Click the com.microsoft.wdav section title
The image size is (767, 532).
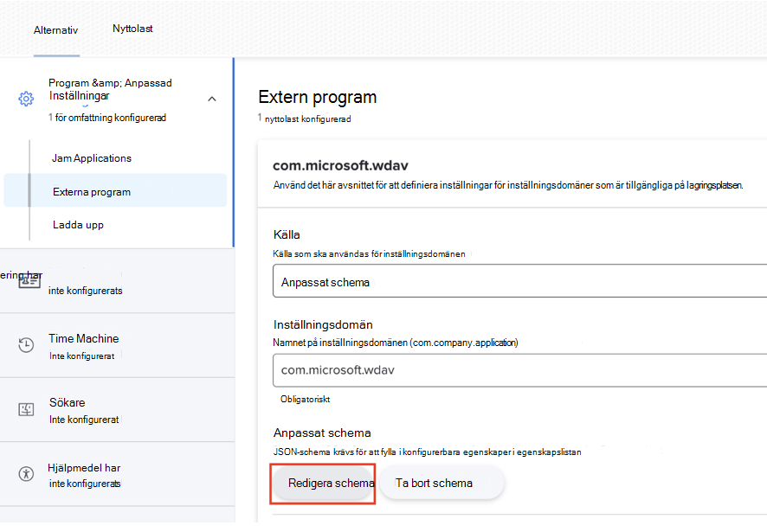(340, 166)
